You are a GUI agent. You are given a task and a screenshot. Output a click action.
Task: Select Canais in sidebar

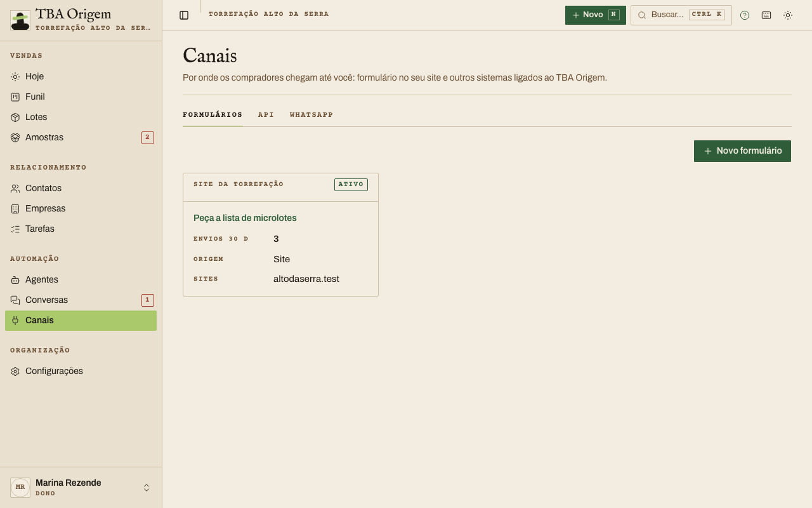[81, 321]
